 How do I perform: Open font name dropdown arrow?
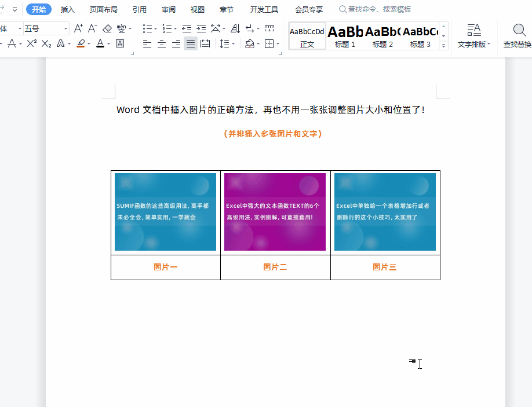click(x=20, y=28)
